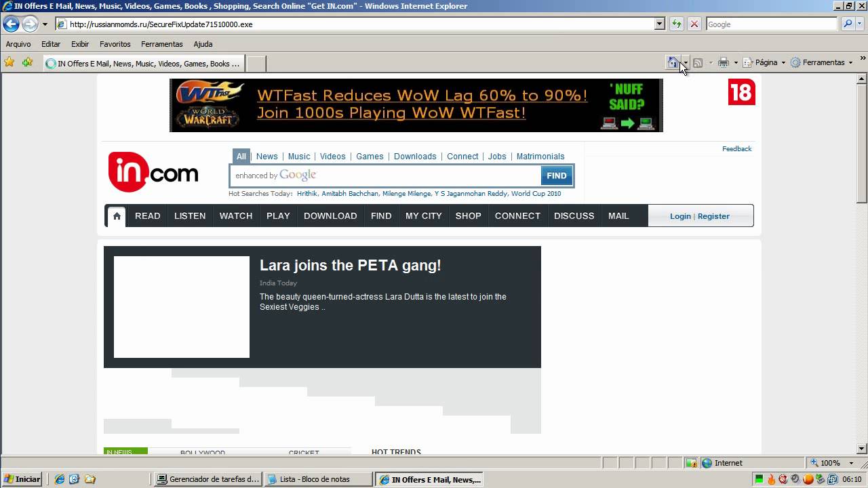The width and height of the screenshot is (868, 488).
Task: Show more toolbar commands chevron
Action: [x=863, y=60]
